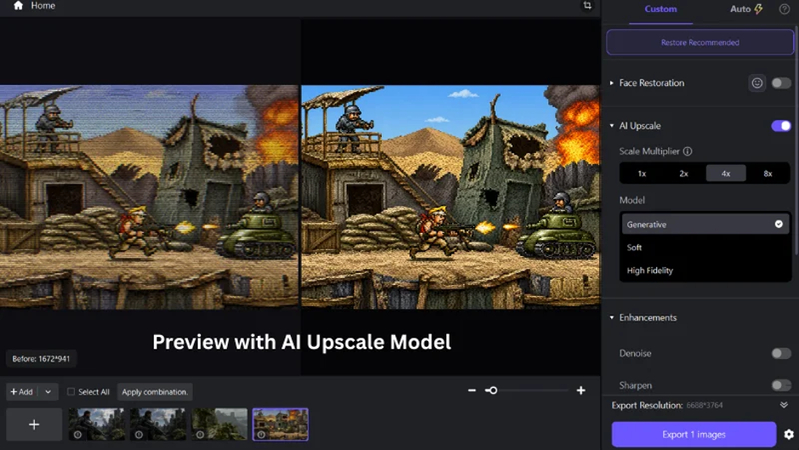Collapse the Enhancements section

point(611,317)
